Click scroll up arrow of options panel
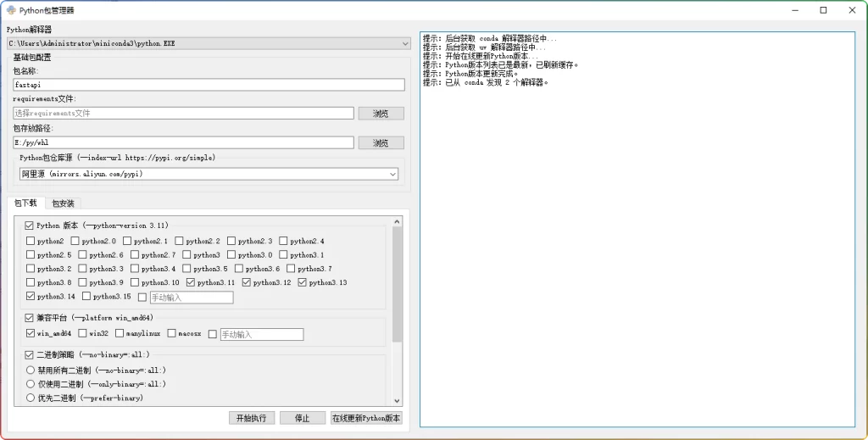The width and height of the screenshot is (868, 440). 397,222
